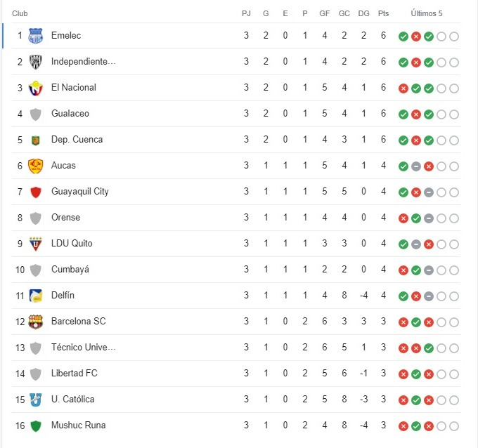
Task: Click the Club column header
Action: (x=20, y=13)
